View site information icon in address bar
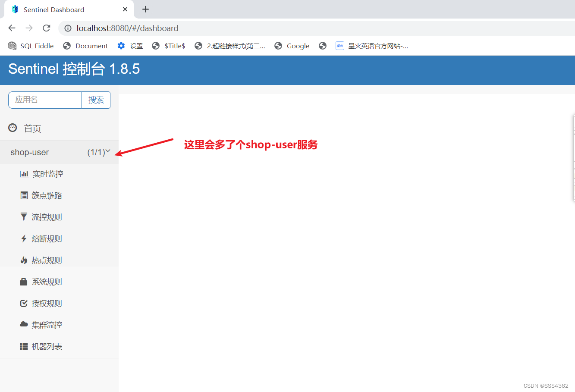The image size is (575, 392). 68,28
